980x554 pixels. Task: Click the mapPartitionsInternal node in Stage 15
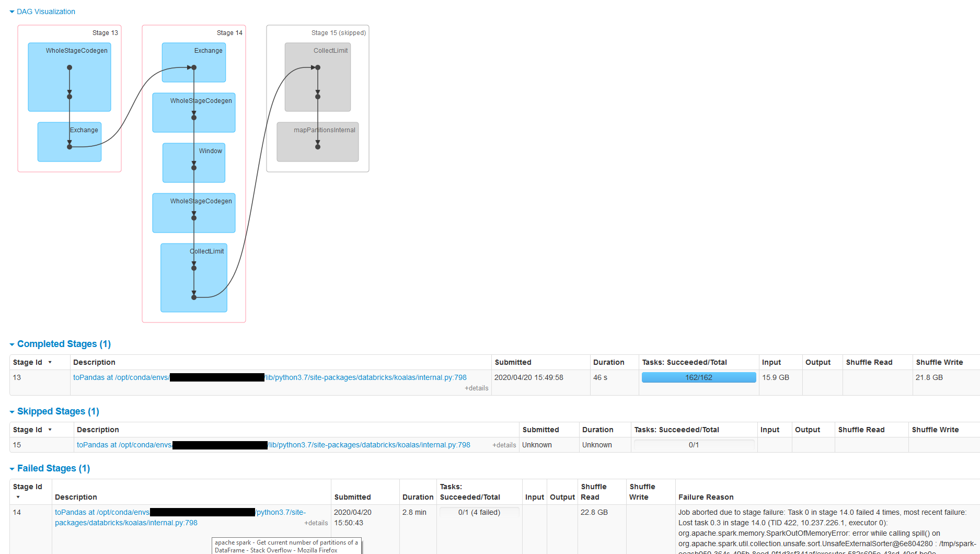(x=317, y=142)
